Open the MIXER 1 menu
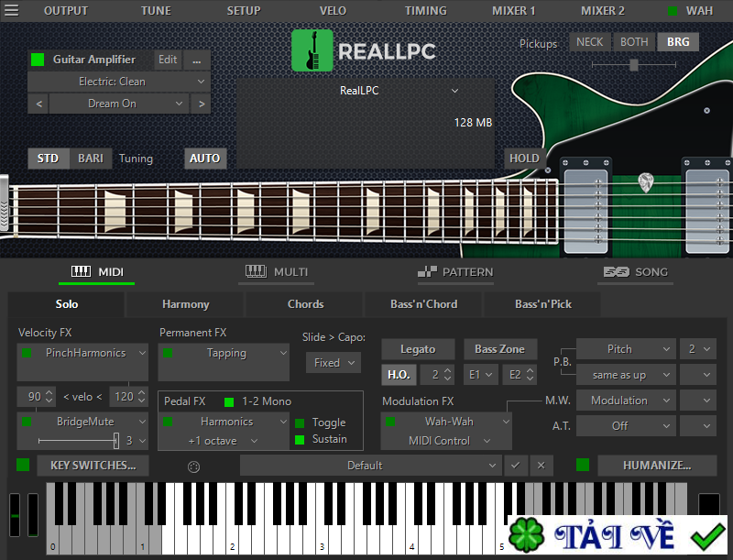 512,10
